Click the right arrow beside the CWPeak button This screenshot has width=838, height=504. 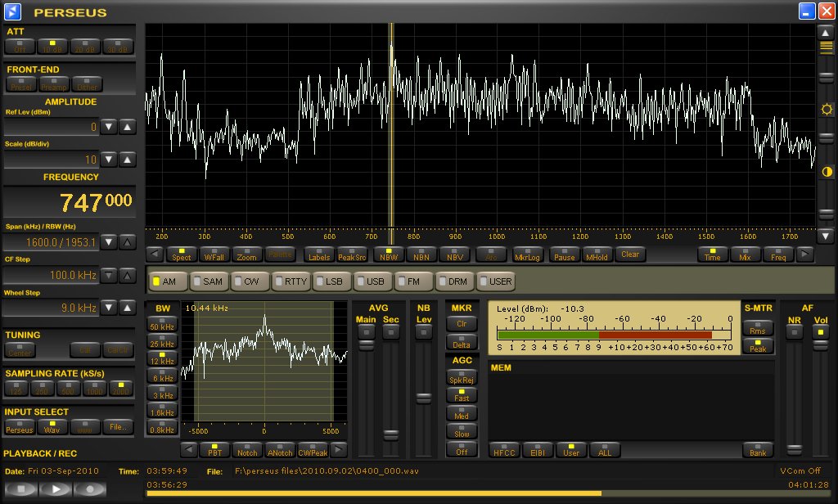pos(338,450)
